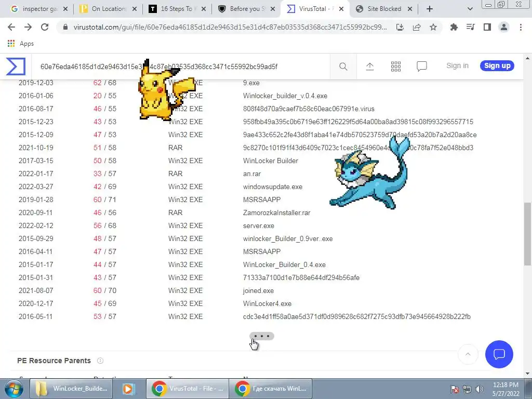Open the media control icon in toolbar
532x399 pixels.
click(470, 27)
